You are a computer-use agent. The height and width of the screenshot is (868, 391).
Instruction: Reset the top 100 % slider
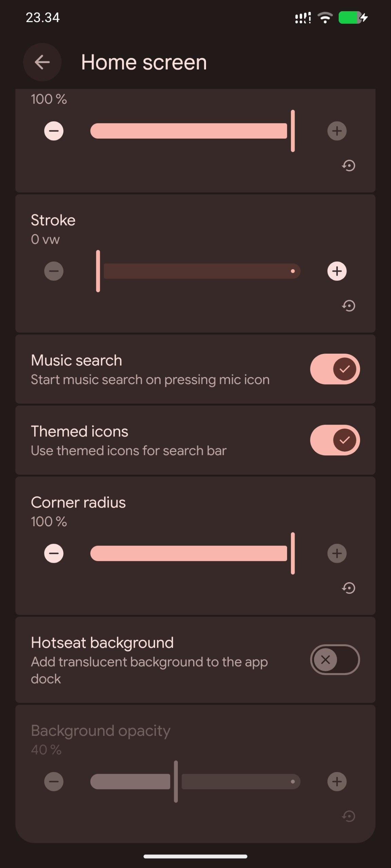[x=349, y=166]
